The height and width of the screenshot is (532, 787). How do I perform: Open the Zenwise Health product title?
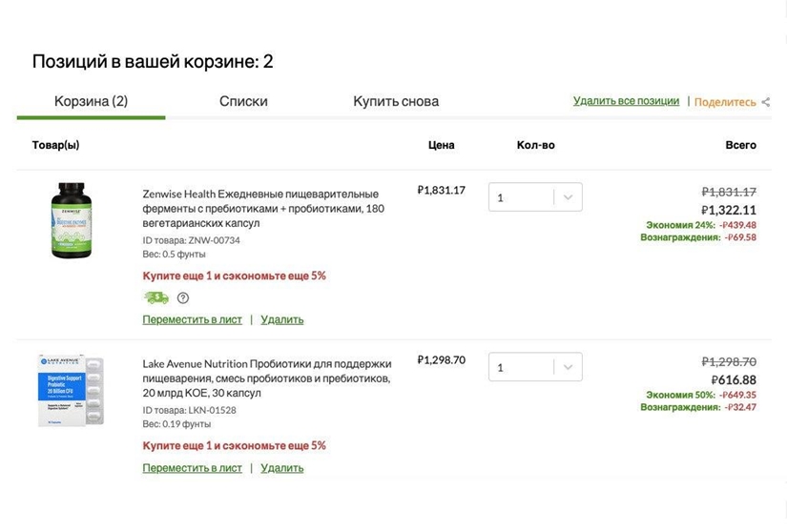(262, 208)
